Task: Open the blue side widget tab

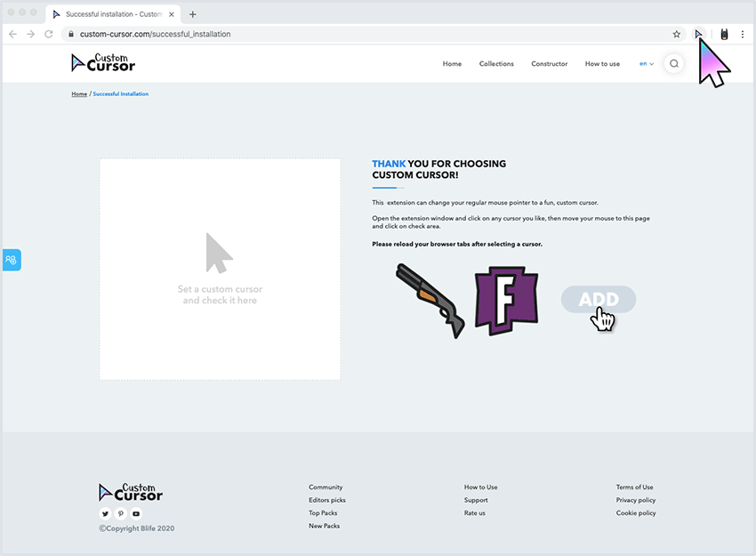Action: click(12, 260)
